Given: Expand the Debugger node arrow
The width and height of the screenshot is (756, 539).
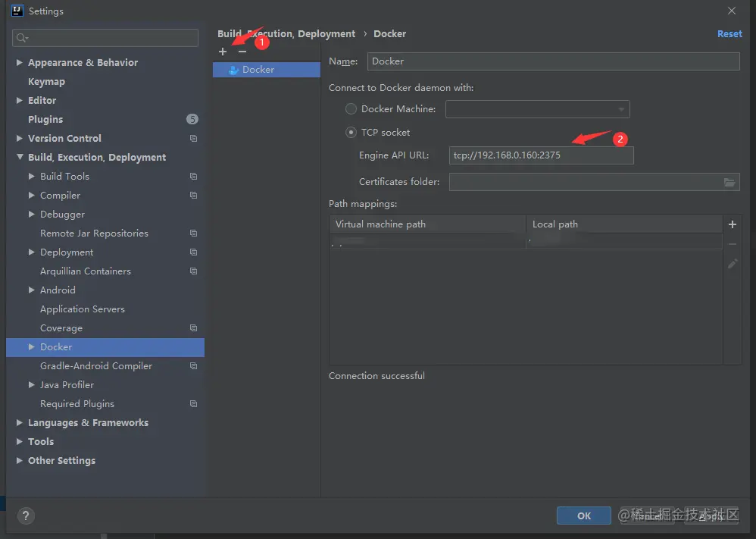Looking at the screenshot, I should pyautogui.click(x=31, y=215).
